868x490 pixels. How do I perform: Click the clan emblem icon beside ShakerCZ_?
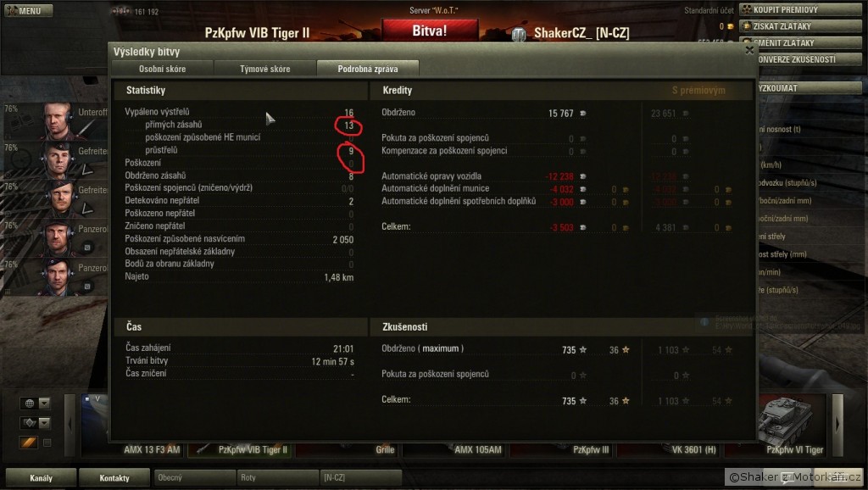(x=519, y=34)
